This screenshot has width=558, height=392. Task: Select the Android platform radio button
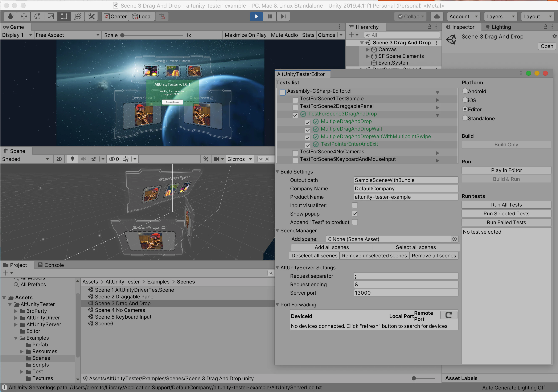tap(465, 91)
